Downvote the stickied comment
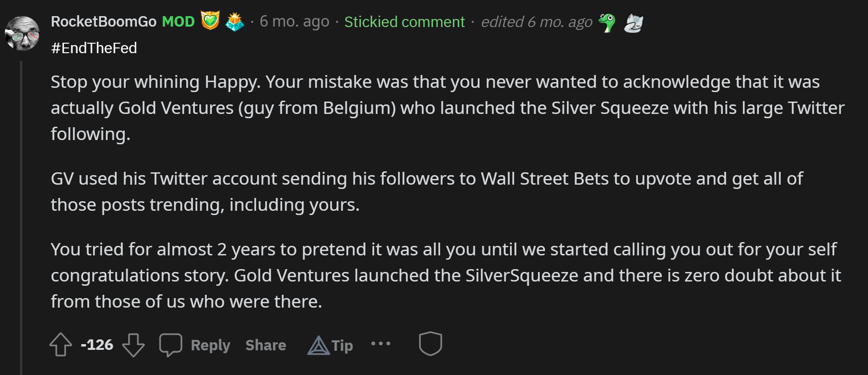The height and width of the screenshot is (375, 868). [x=133, y=345]
